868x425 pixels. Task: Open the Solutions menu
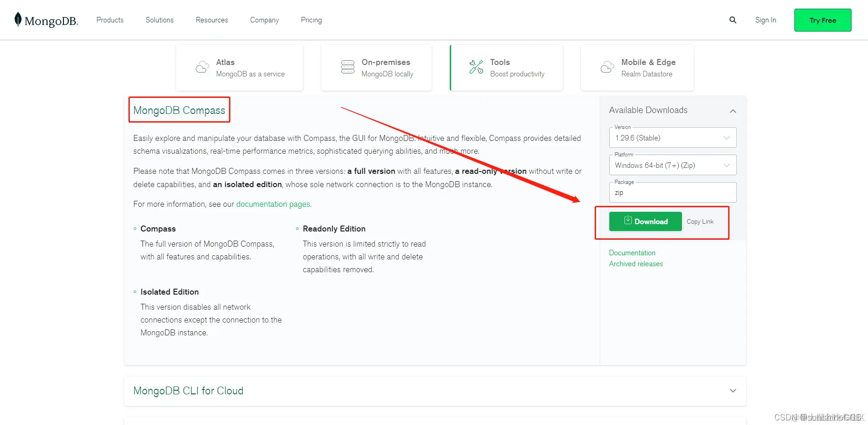click(x=160, y=20)
